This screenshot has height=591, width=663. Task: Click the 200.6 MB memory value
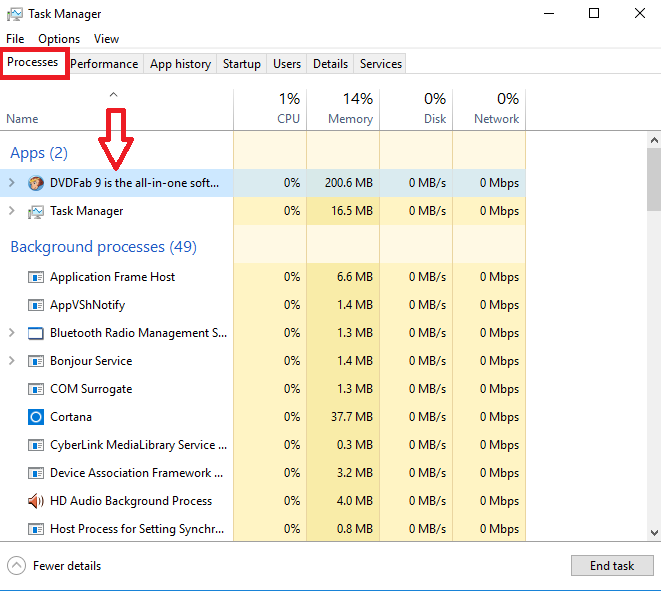pos(349,183)
